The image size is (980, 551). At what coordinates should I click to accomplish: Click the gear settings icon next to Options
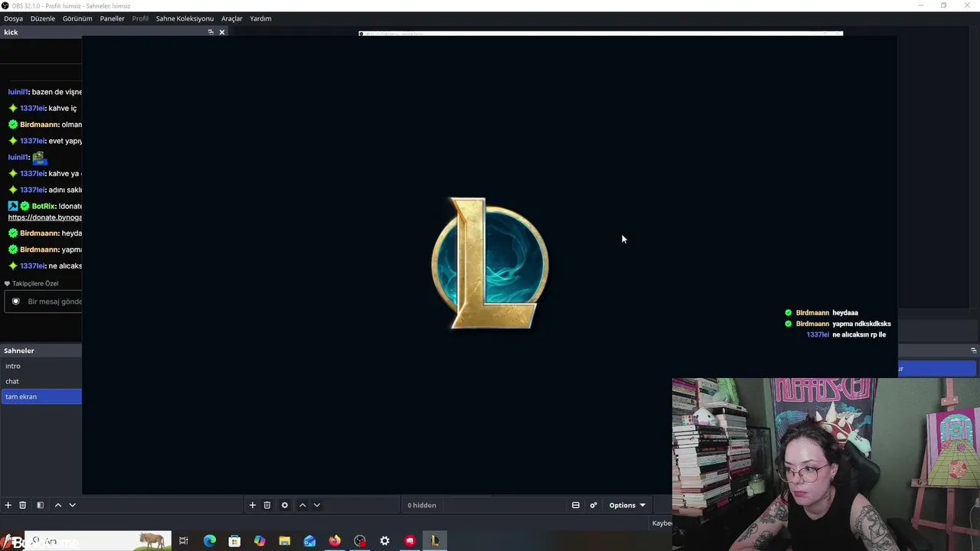click(x=593, y=505)
